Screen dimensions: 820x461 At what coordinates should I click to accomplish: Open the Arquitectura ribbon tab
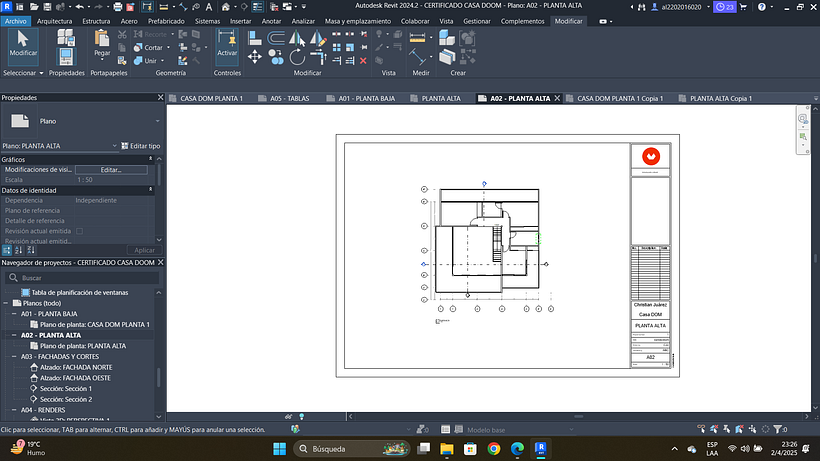54,21
